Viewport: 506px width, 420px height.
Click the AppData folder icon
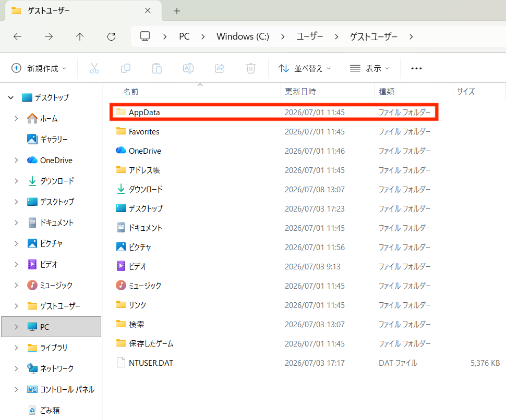(121, 112)
